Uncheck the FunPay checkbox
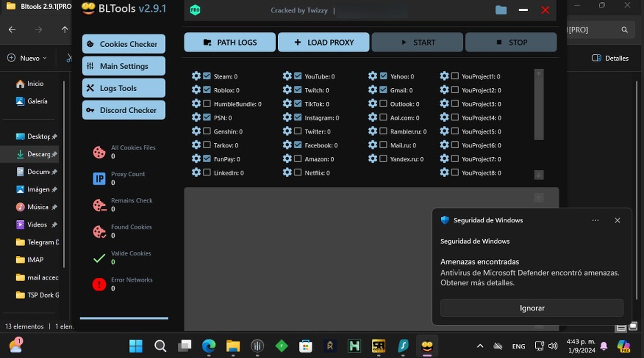The image size is (644, 358). [207, 159]
